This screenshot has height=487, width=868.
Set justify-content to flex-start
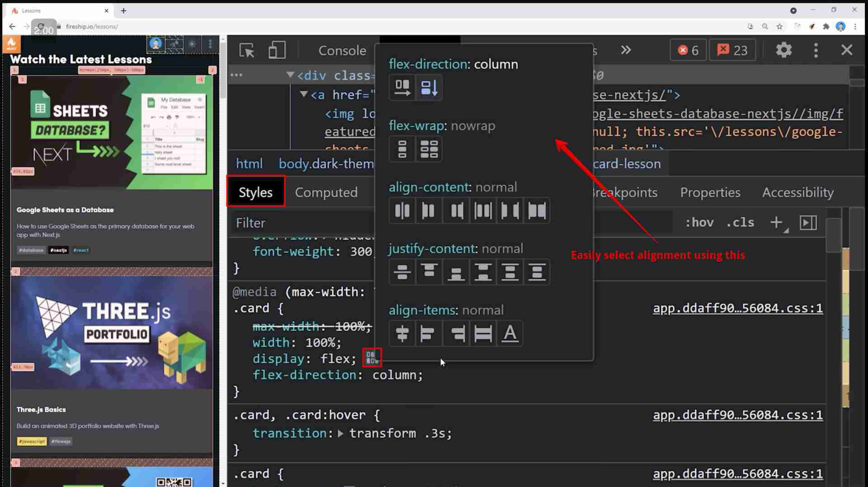[429, 272]
